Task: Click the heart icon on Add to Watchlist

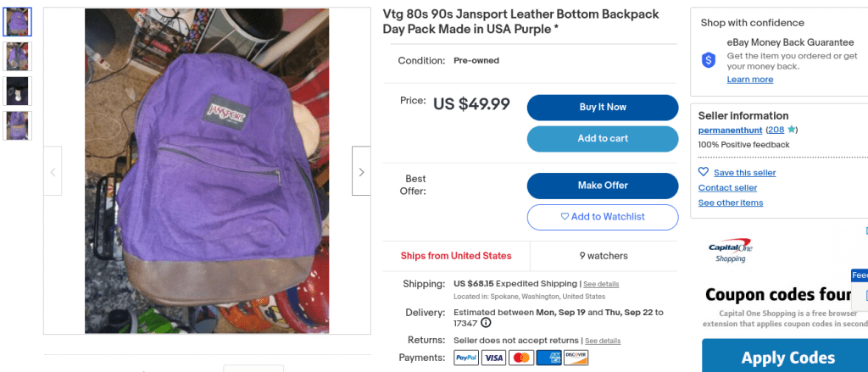Action: click(x=565, y=217)
